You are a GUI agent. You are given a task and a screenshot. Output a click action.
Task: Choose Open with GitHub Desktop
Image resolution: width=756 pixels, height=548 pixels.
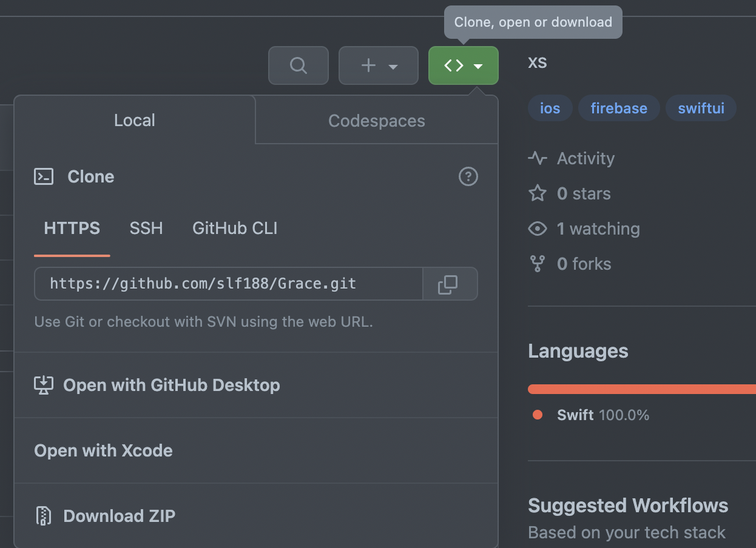(x=256, y=385)
